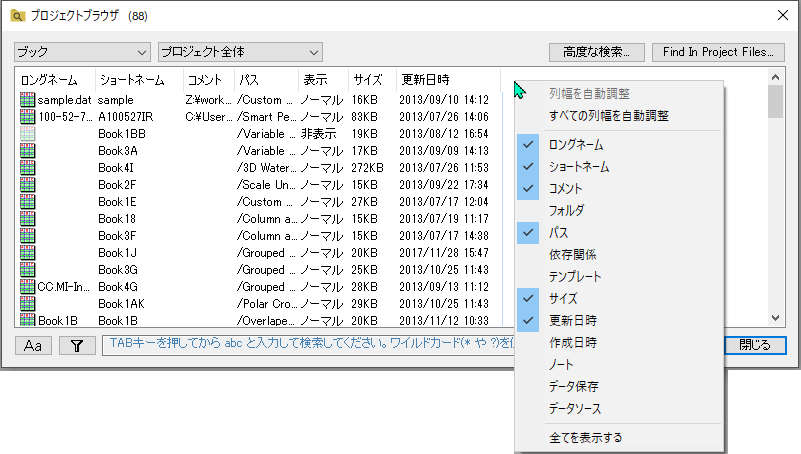Open the プロジェクト全体 scope dropdown

click(240, 52)
